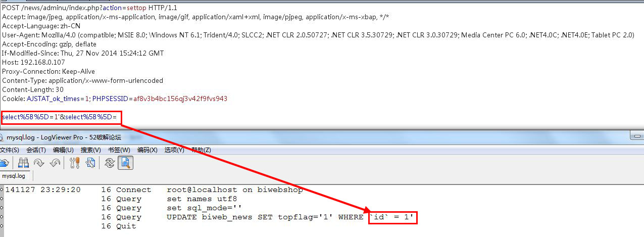This screenshot has height=237, width=644.
Task: Select the mysql.log tab
Action: [x=14, y=176]
